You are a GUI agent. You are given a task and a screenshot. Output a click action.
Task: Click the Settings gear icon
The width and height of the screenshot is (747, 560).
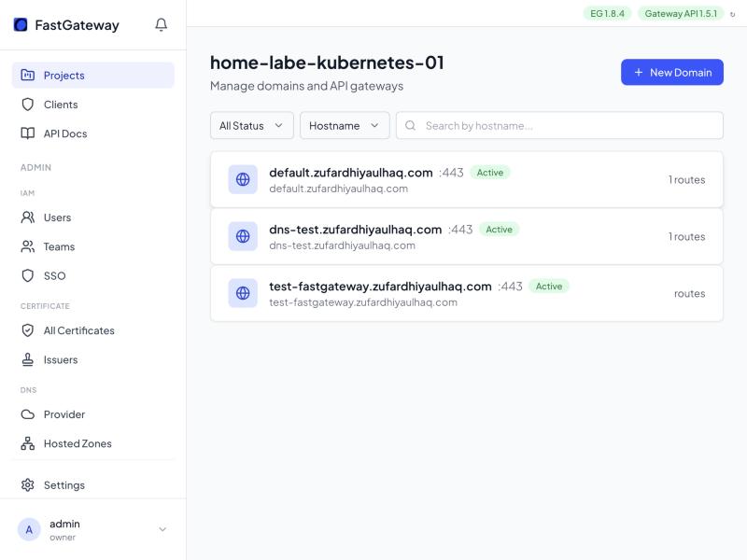click(x=28, y=484)
